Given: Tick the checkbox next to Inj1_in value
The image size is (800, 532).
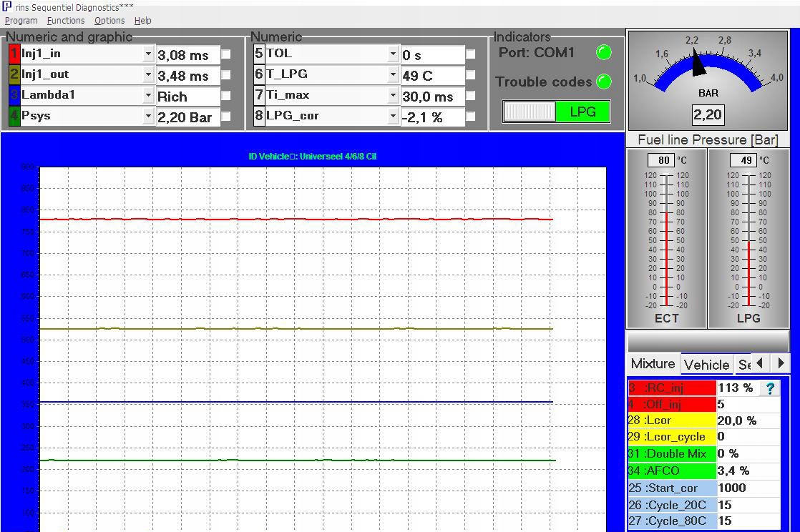Looking at the screenshot, I should 226,54.
